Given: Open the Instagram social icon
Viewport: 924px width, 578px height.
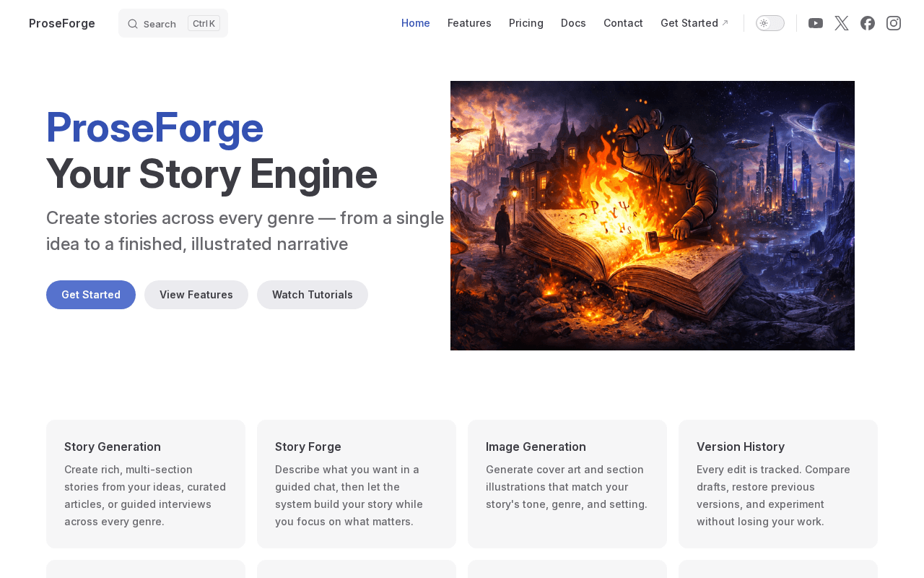Looking at the screenshot, I should click(894, 23).
